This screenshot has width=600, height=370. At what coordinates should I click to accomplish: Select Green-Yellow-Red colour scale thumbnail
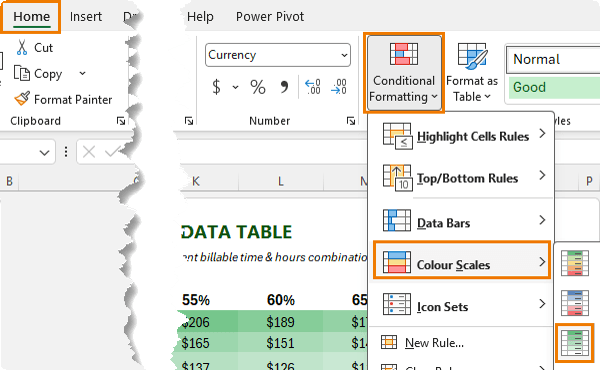(x=575, y=263)
